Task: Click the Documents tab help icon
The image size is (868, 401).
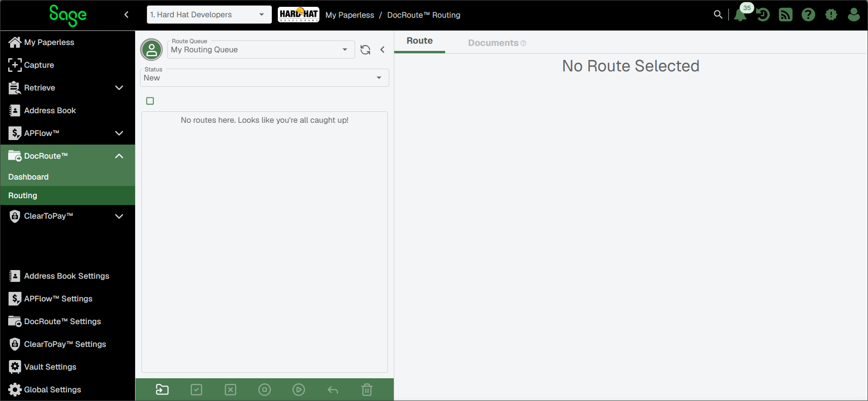Action: click(523, 43)
